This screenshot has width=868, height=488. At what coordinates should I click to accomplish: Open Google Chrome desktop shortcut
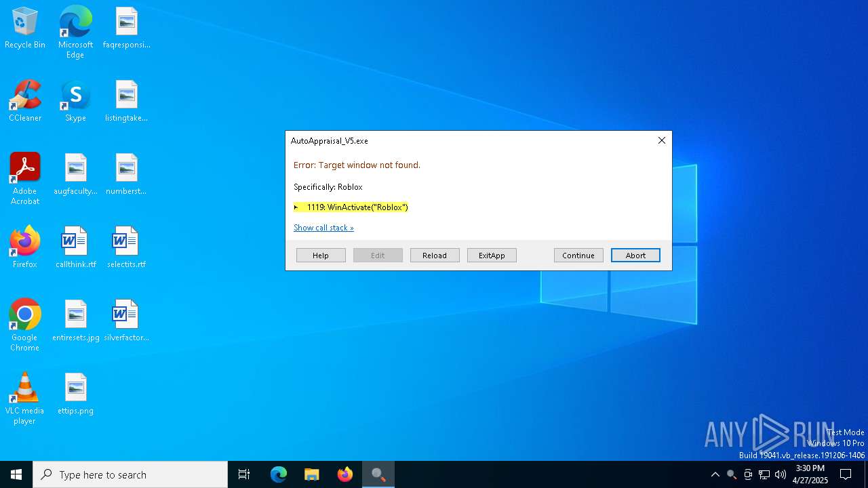(x=25, y=325)
